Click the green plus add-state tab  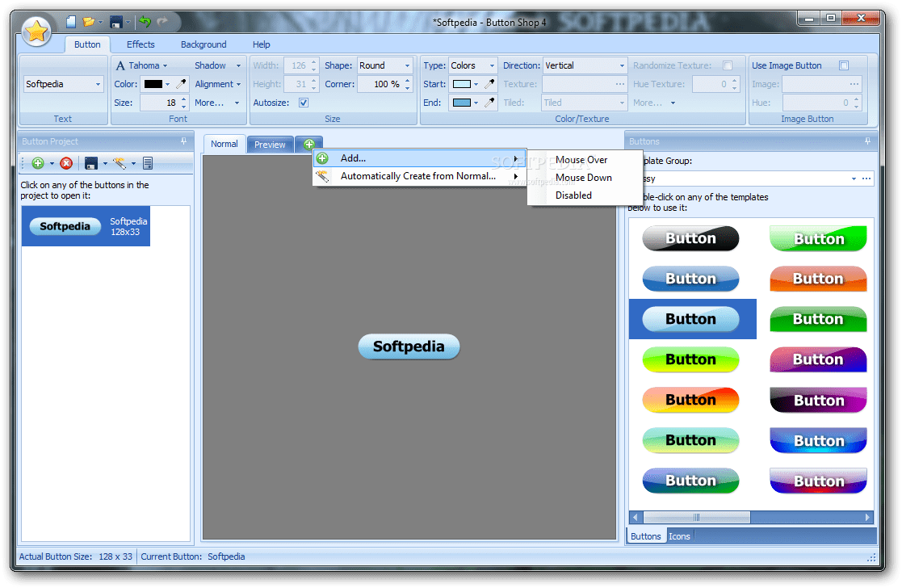pyautogui.click(x=309, y=145)
